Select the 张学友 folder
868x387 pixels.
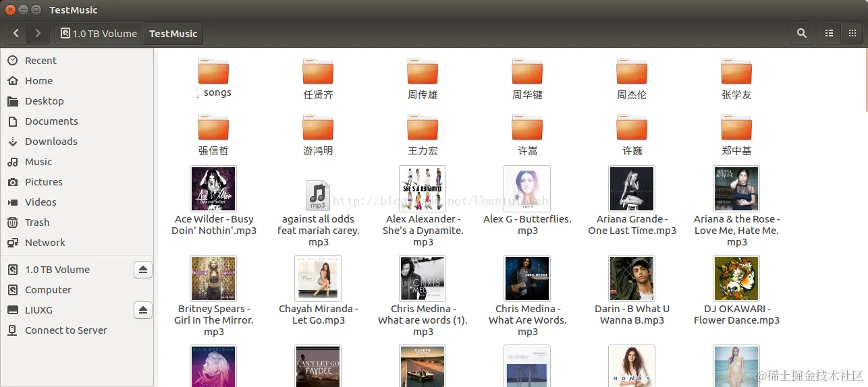[736, 79]
